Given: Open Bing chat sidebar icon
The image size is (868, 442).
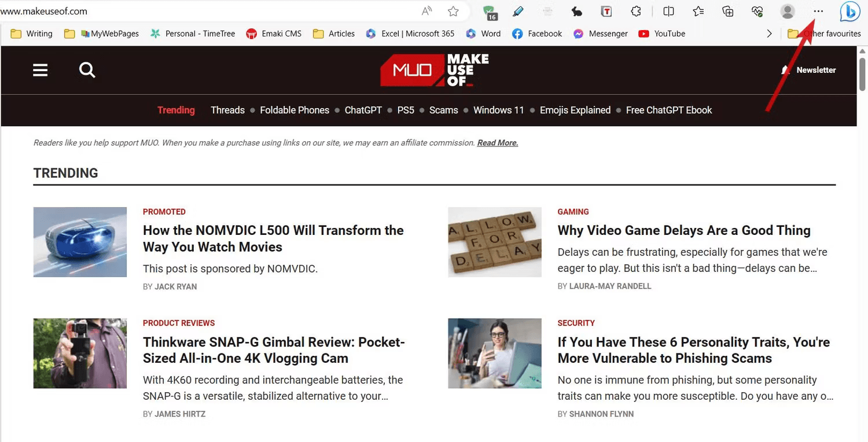Looking at the screenshot, I should pos(849,11).
